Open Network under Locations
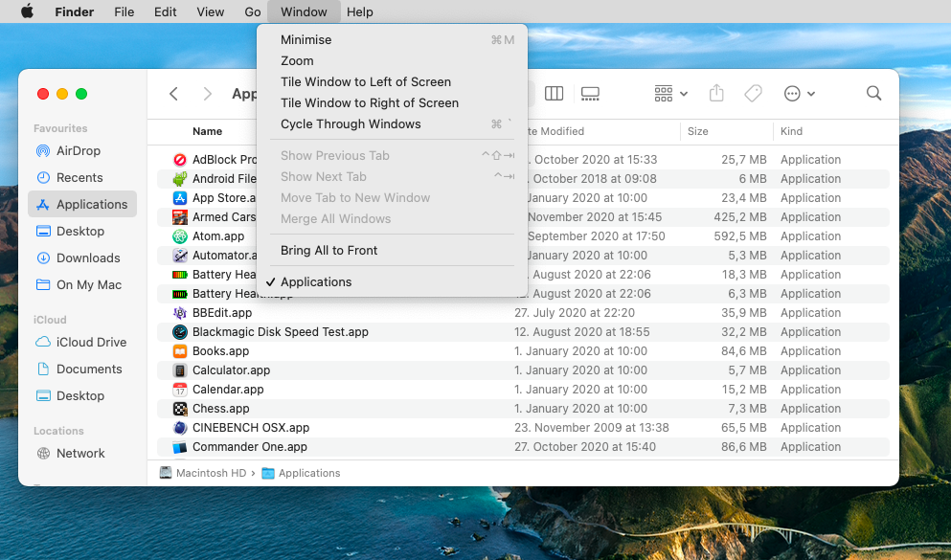Image resolution: width=951 pixels, height=560 pixels. click(x=81, y=454)
